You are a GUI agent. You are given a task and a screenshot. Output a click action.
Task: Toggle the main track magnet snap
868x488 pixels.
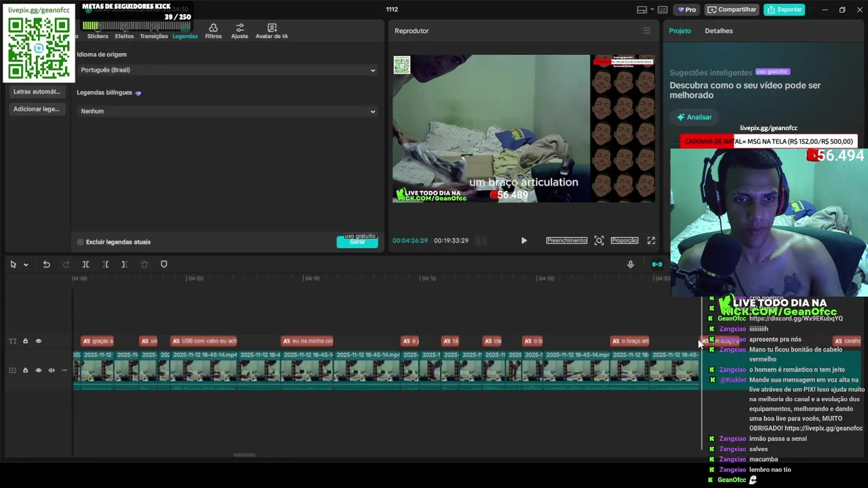(x=656, y=264)
